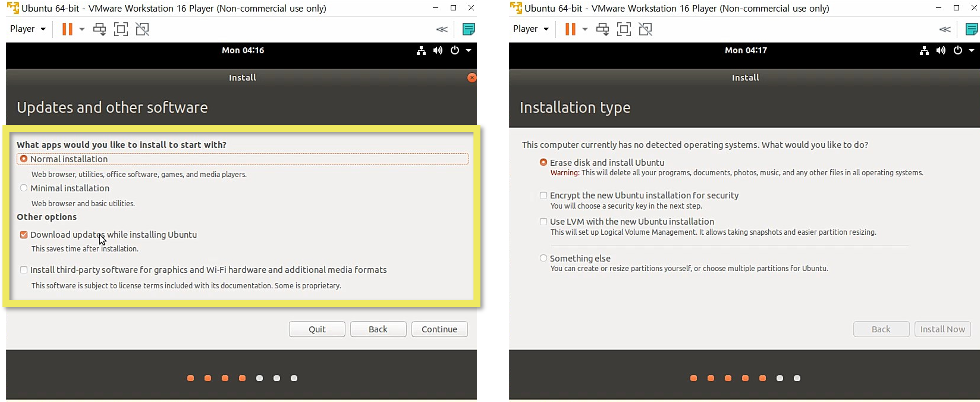The image size is (980, 402).
Task: Click Send Ctrl+Alt+Del icon in the Installation type window
Action: pyautogui.click(x=602, y=29)
